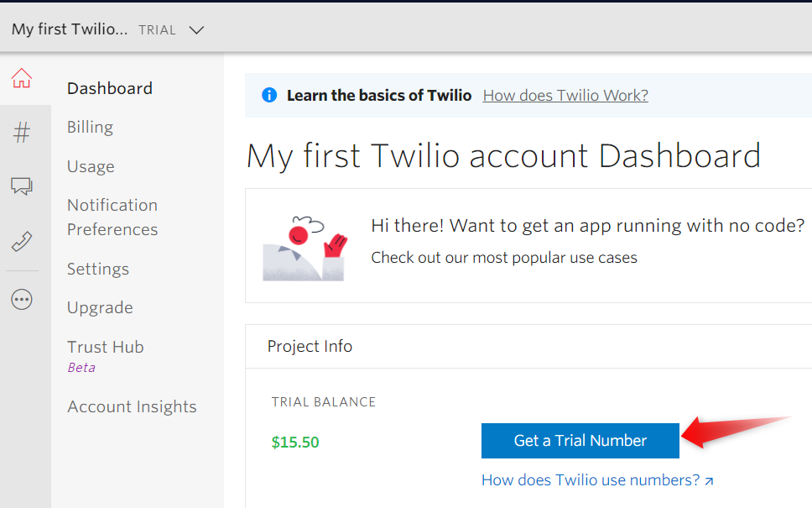Viewport: 812px width, 508px height.
Task: Open How does Twilio use numbers? link
Action: pyautogui.click(x=597, y=480)
